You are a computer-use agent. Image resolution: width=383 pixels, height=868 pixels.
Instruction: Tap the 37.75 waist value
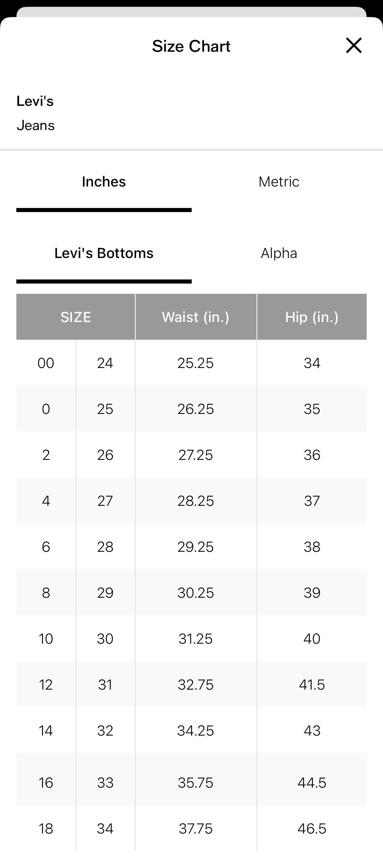click(x=196, y=829)
